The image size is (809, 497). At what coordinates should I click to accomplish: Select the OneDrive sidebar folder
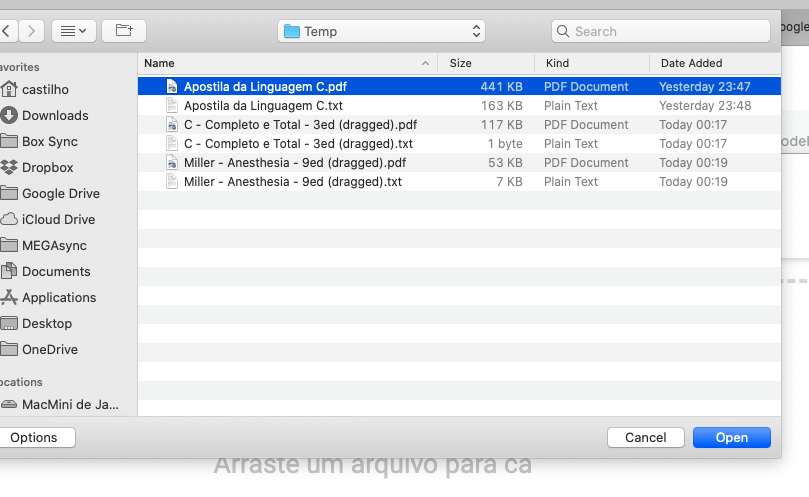(50, 349)
